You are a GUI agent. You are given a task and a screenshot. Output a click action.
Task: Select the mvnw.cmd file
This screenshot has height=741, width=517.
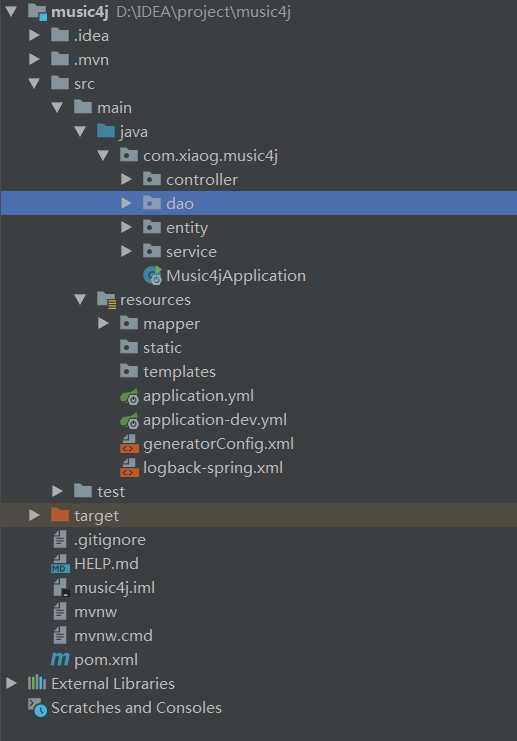(x=113, y=636)
